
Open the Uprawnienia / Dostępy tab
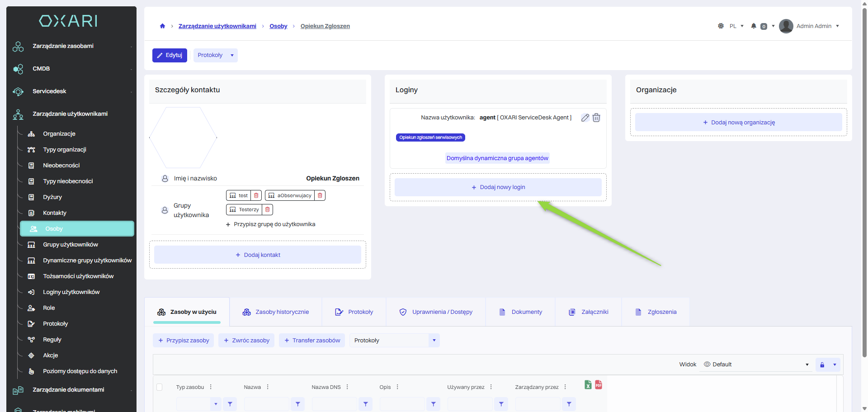pos(436,312)
